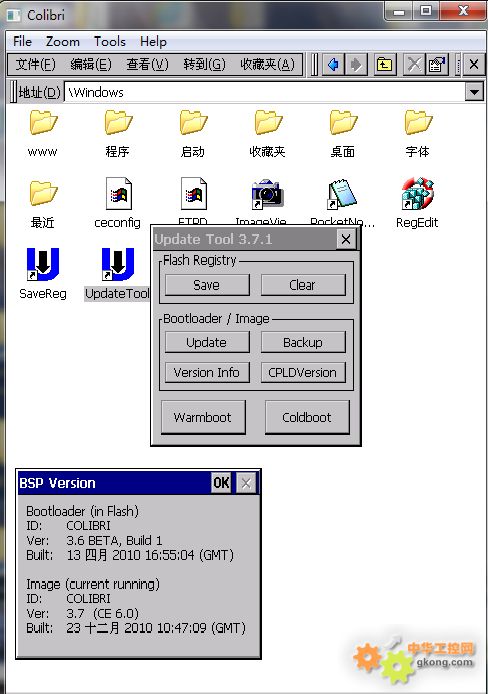
Task: Click the Back arrow toolbar icon
Action: point(333,65)
